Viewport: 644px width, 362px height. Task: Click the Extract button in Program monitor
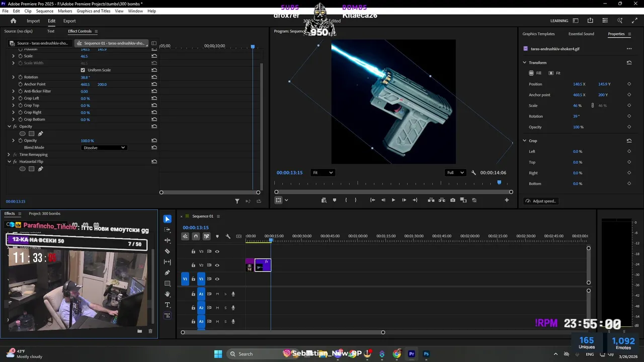pyautogui.click(x=442, y=200)
